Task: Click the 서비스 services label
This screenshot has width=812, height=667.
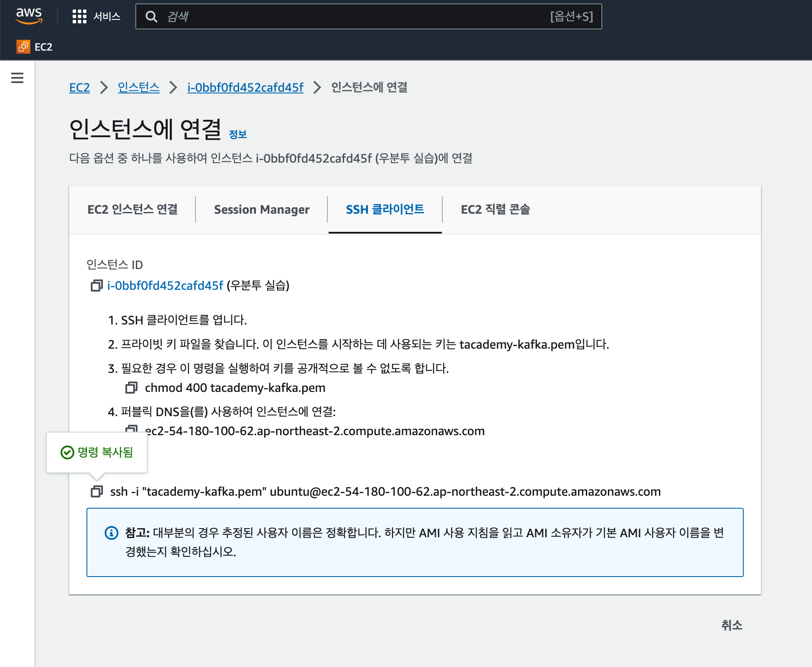Action: click(107, 16)
